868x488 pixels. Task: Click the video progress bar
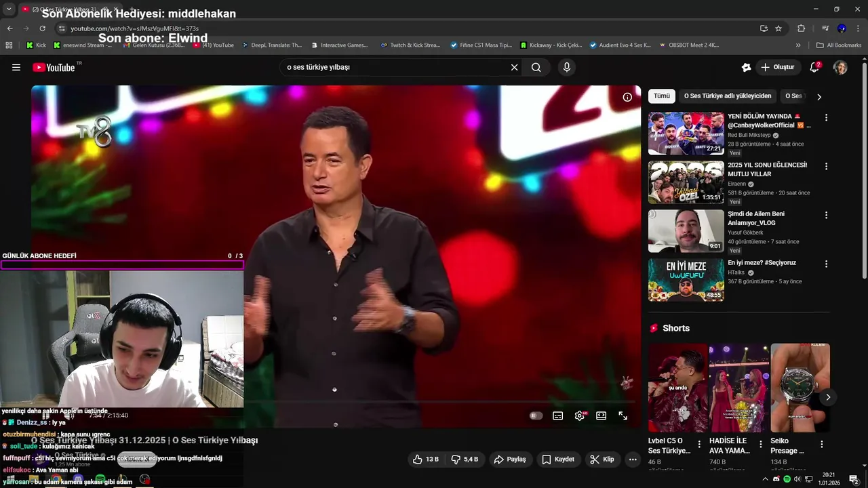pyautogui.click(x=336, y=402)
